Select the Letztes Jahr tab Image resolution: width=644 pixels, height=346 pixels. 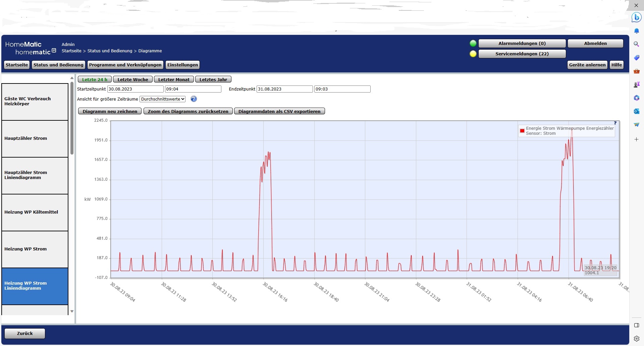point(213,79)
